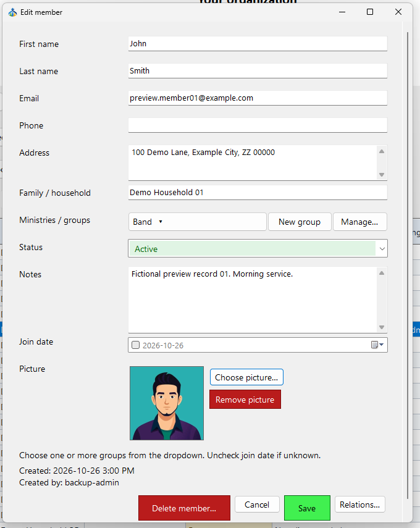Save the member changes
The width and height of the screenshot is (420, 528).
(x=307, y=508)
